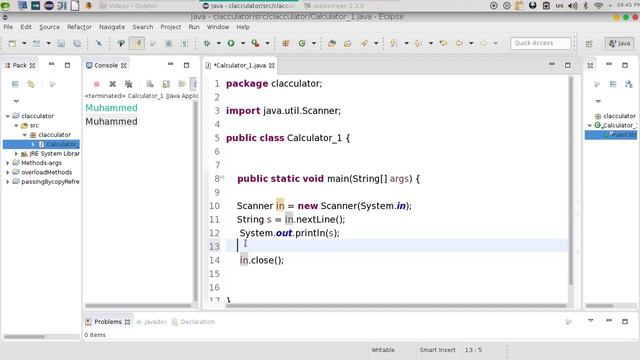
Task: Switch to the Console tab
Action: tap(106, 65)
